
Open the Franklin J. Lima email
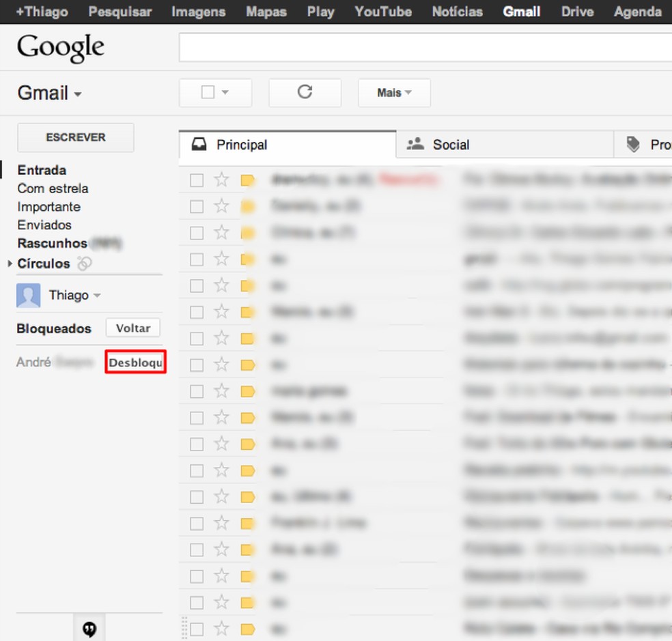(425, 523)
